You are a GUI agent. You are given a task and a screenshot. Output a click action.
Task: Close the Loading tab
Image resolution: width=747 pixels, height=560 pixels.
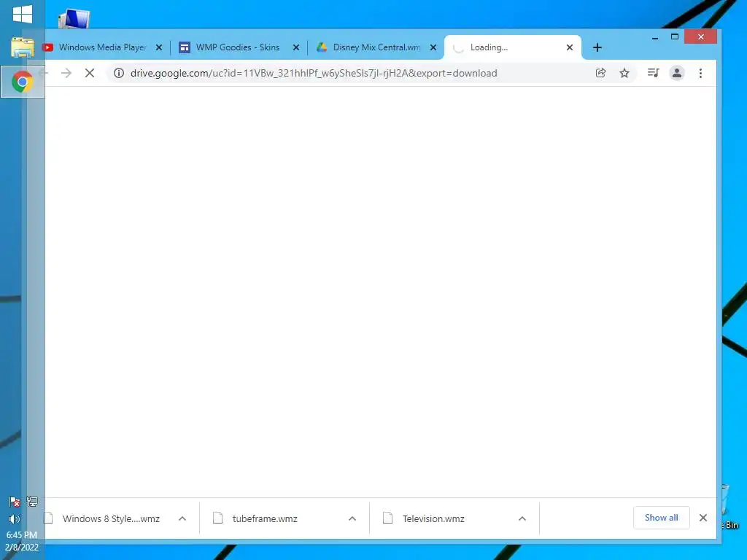pos(569,47)
